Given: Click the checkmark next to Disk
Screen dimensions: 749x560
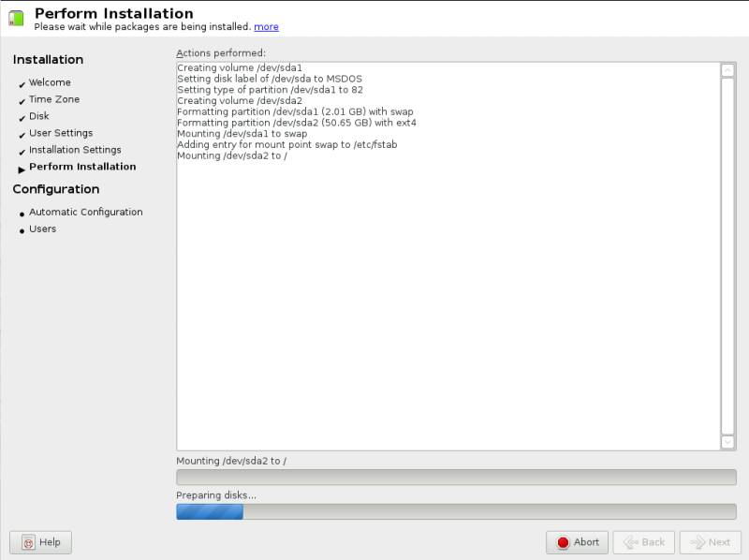Looking at the screenshot, I should pos(22,118).
